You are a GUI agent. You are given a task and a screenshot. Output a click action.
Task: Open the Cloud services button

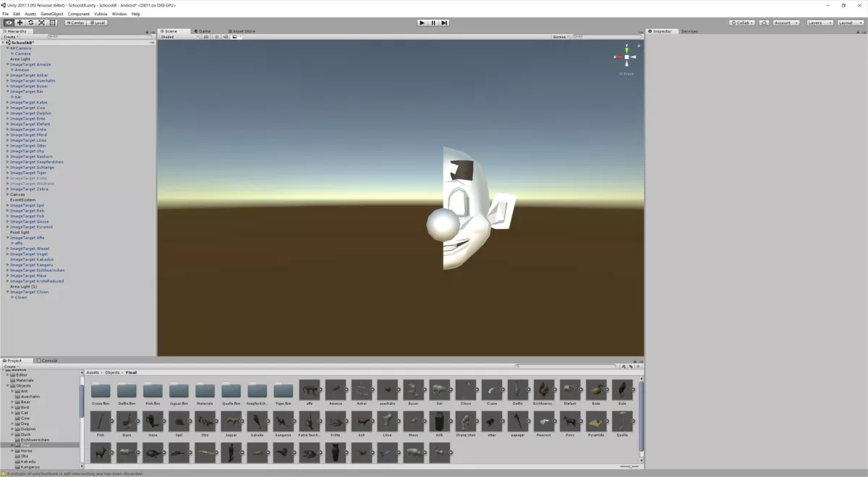click(x=764, y=22)
